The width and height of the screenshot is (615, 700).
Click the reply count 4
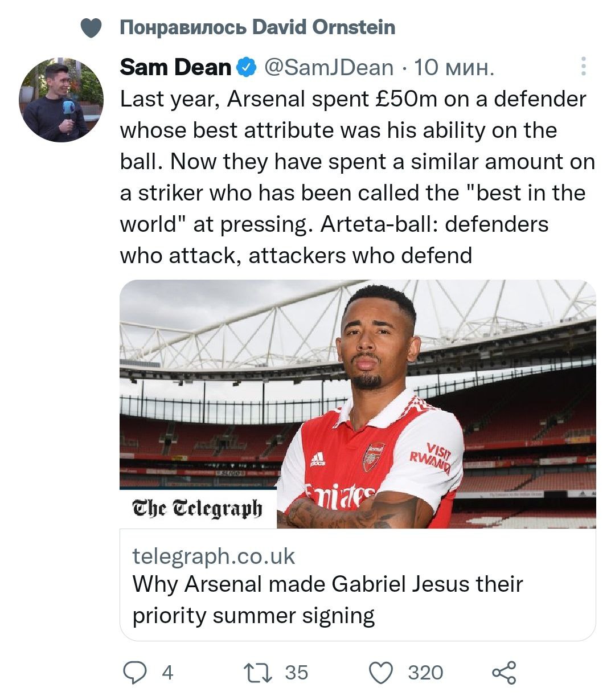[x=167, y=673]
